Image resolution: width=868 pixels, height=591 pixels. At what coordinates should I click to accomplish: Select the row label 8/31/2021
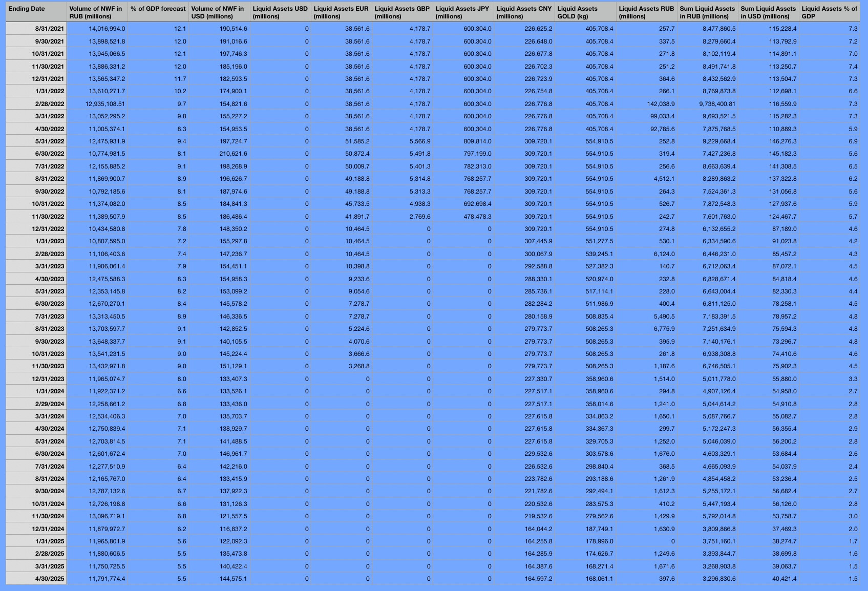point(36,29)
